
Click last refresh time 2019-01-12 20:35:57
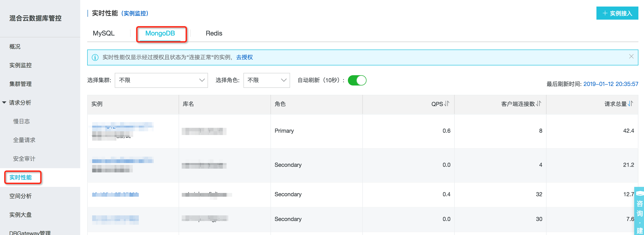pos(610,84)
